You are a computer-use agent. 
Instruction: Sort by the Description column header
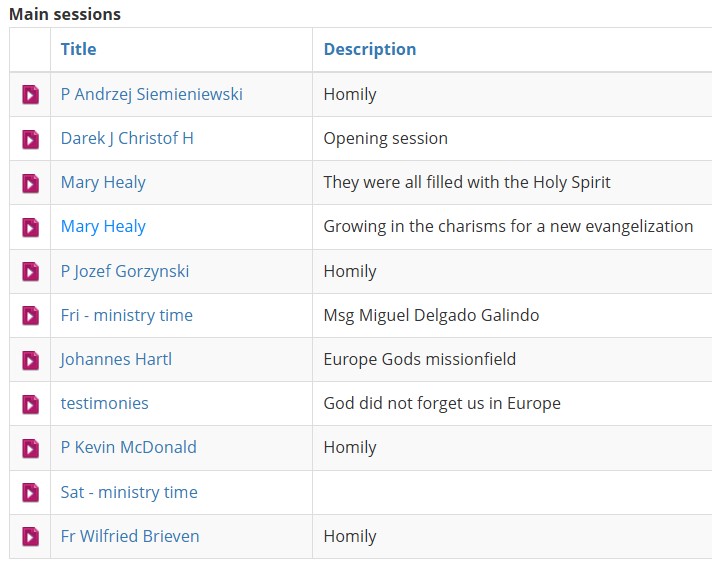point(370,49)
